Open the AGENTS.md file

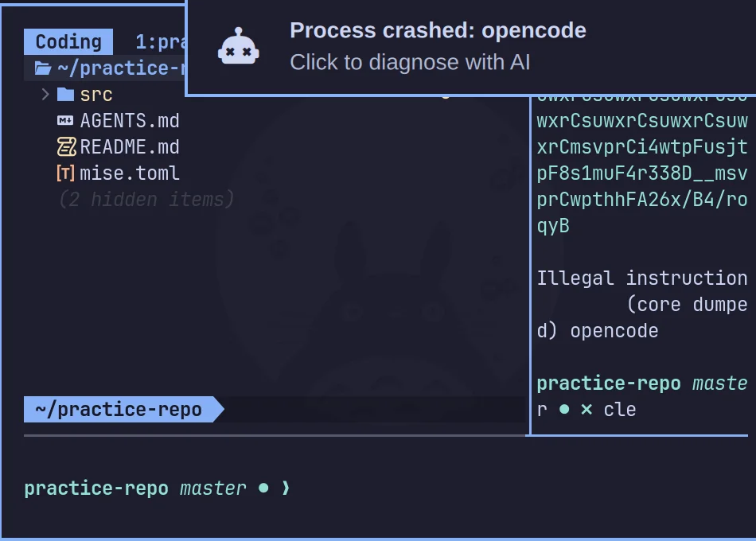pos(130,121)
